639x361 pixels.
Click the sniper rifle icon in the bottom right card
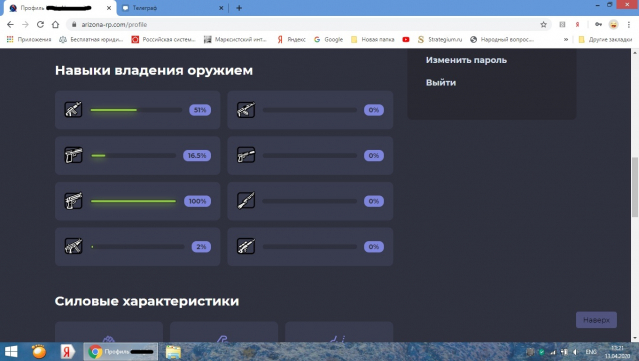click(x=246, y=247)
